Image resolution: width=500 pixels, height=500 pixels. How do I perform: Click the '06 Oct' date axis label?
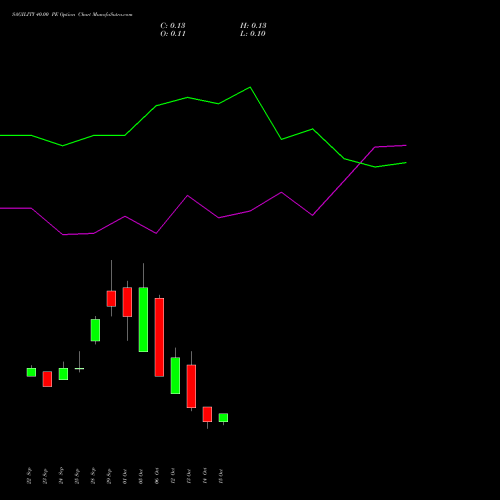point(157,476)
